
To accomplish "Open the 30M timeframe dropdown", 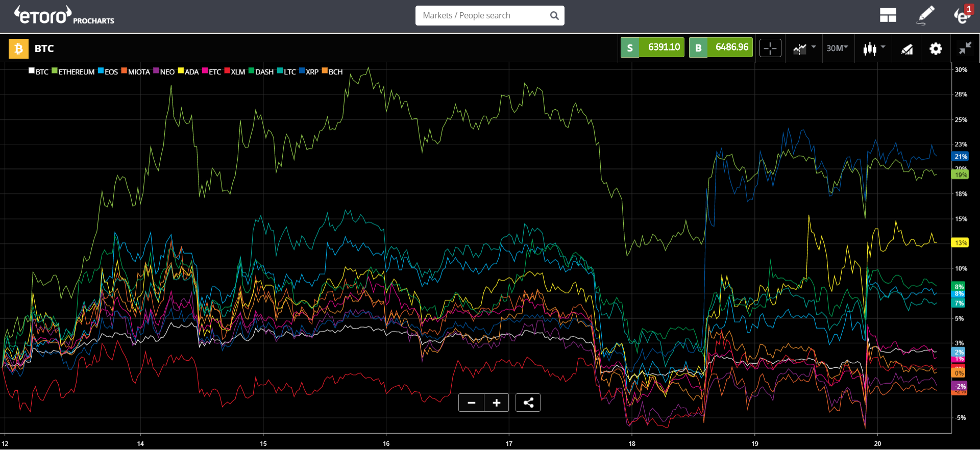I will pyautogui.click(x=837, y=48).
